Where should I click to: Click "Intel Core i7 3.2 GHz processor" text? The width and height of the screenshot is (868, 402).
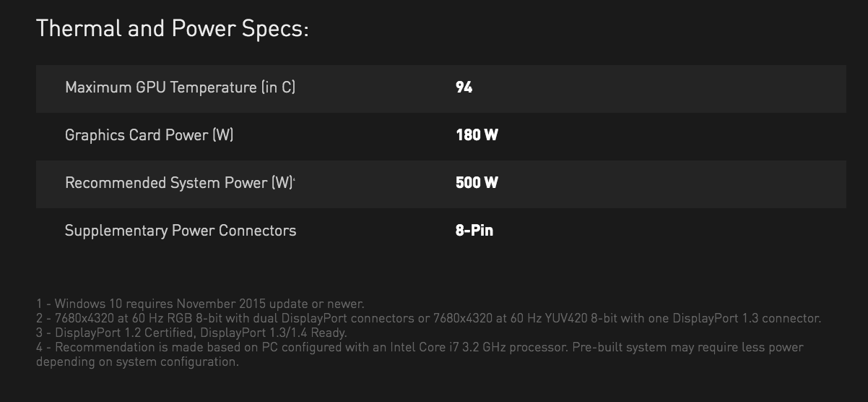pyautogui.click(x=477, y=347)
